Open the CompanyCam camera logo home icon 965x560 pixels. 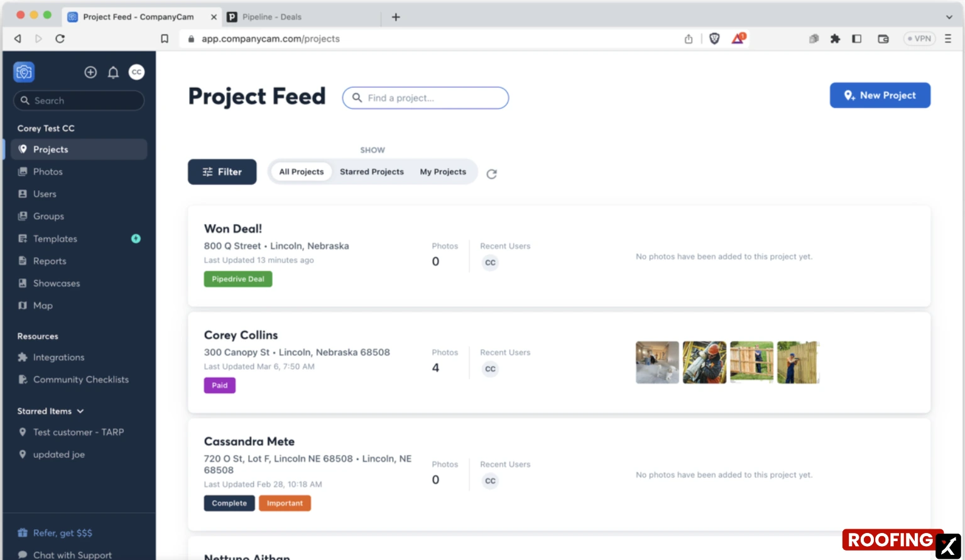tap(24, 72)
